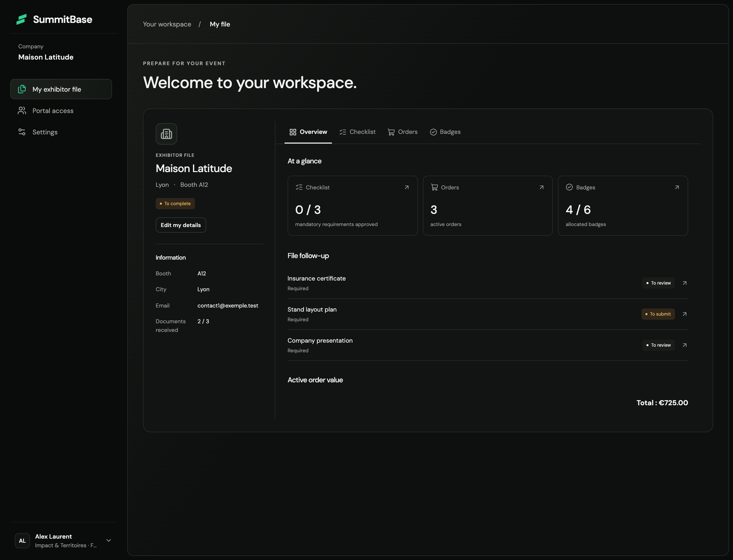Switch to the Badges tab
The height and width of the screenshot is (560, 733).
(445, 132)
